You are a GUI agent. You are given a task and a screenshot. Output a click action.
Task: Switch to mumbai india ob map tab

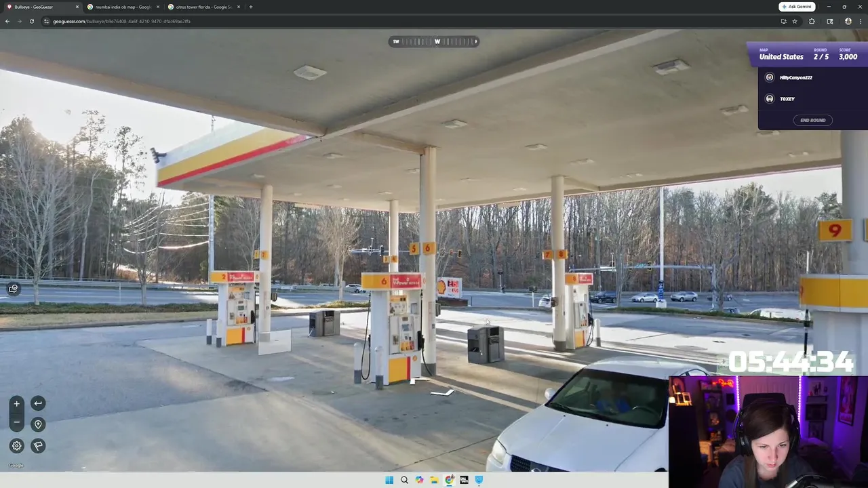123,7
